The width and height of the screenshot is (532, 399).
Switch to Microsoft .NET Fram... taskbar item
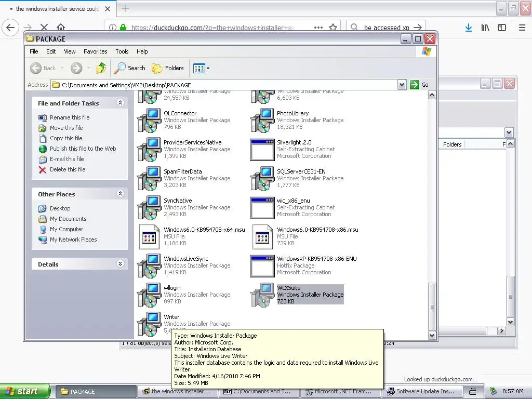click(341, 391)
